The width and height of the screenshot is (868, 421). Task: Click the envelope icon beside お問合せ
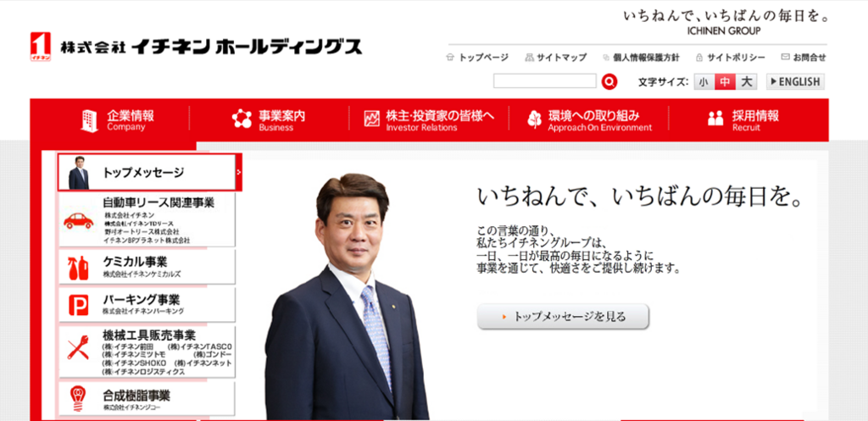coord(785,57)
